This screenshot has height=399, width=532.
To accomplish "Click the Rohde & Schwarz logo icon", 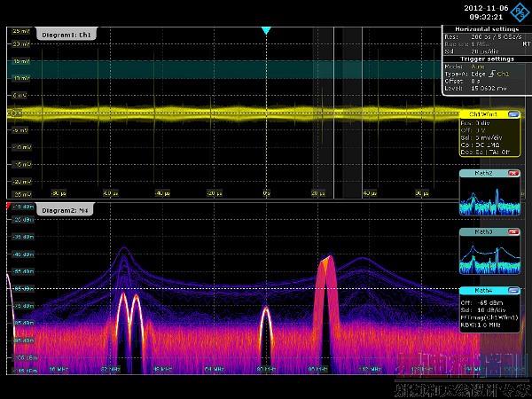I will 520,13.
